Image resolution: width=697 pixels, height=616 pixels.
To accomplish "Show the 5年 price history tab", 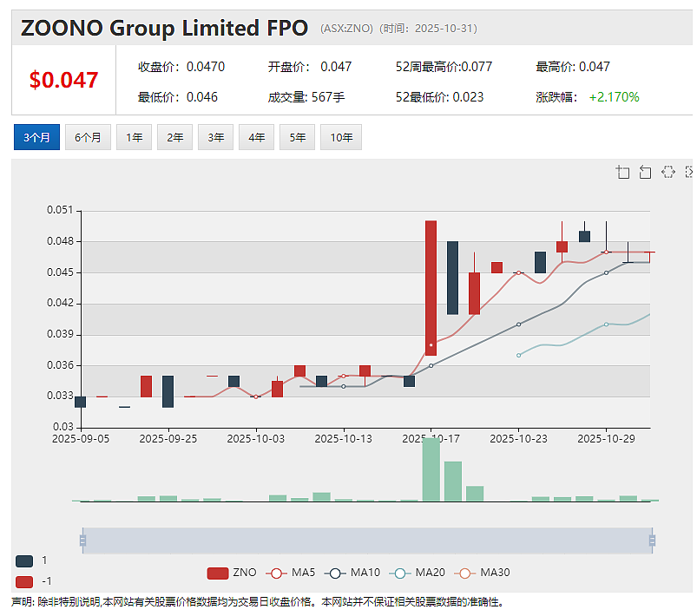I will [x=298, y=137].
